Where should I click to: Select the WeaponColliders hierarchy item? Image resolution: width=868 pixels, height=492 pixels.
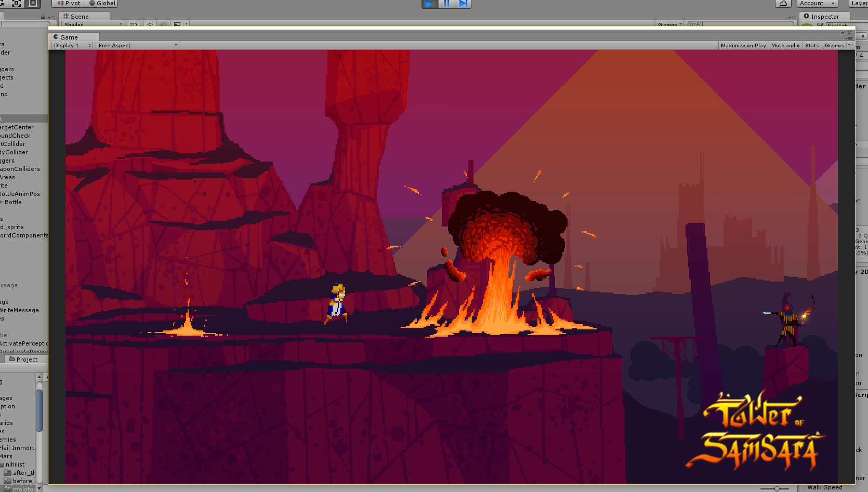pos(20,169)
